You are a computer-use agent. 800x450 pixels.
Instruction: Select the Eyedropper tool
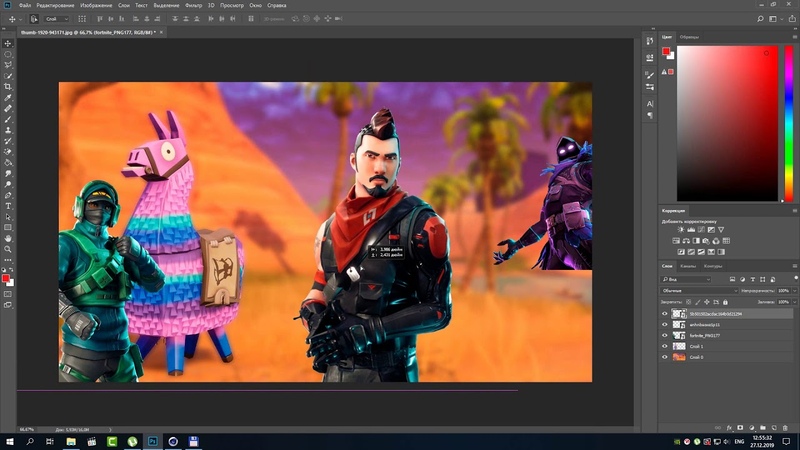[x=8, y=97]
